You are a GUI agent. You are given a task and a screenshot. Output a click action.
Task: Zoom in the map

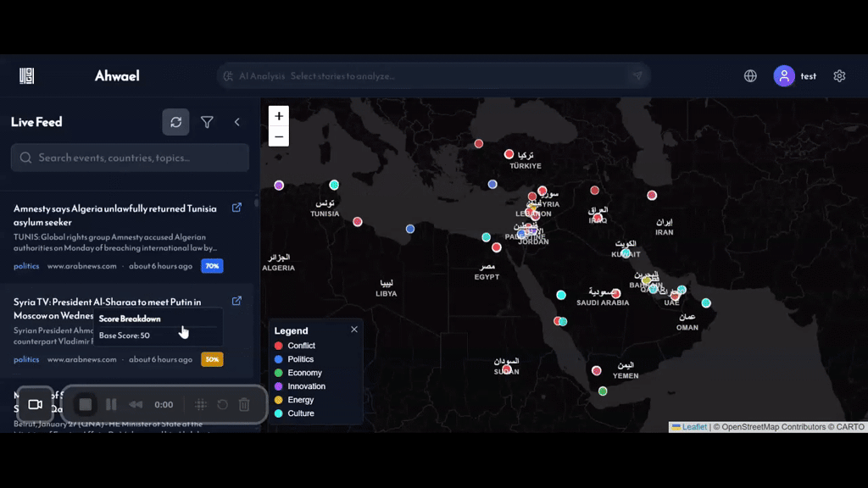coord(278,116)
